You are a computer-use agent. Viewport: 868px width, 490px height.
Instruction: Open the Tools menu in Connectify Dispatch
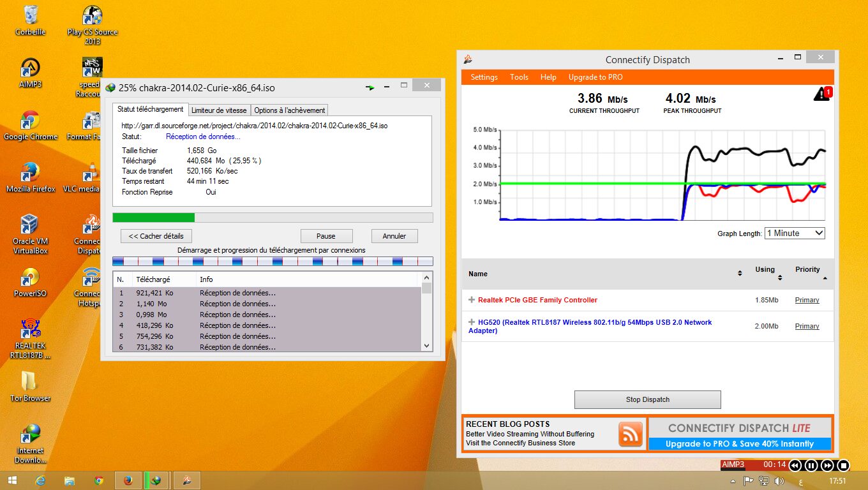coord(518,77)
